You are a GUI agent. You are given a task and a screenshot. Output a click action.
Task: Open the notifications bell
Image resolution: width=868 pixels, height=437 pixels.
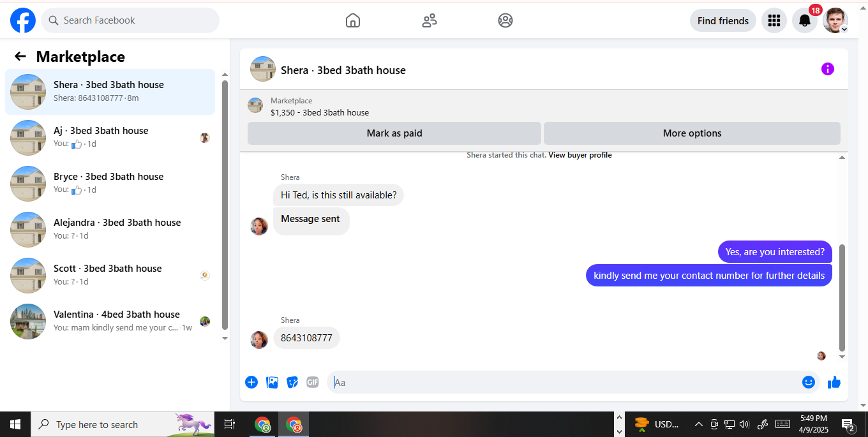[805, 20]
